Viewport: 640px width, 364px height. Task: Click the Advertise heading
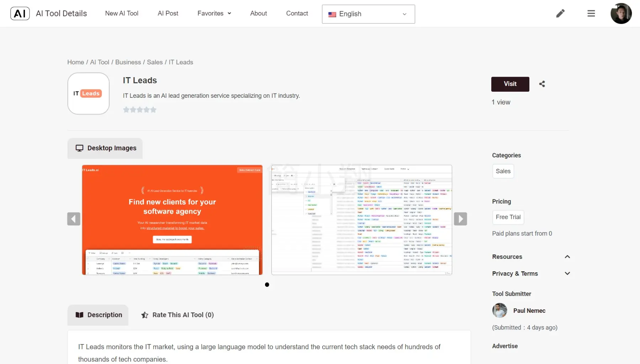click(x=505, y=346)
